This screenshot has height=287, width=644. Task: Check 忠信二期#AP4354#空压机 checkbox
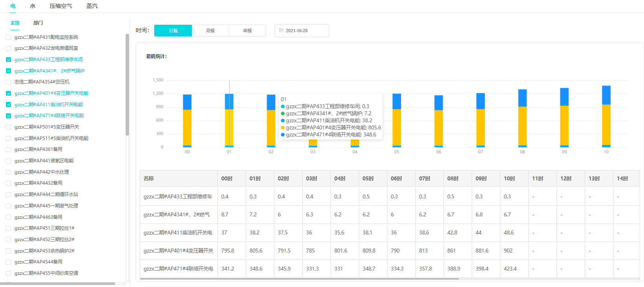(x=8, y=82)
